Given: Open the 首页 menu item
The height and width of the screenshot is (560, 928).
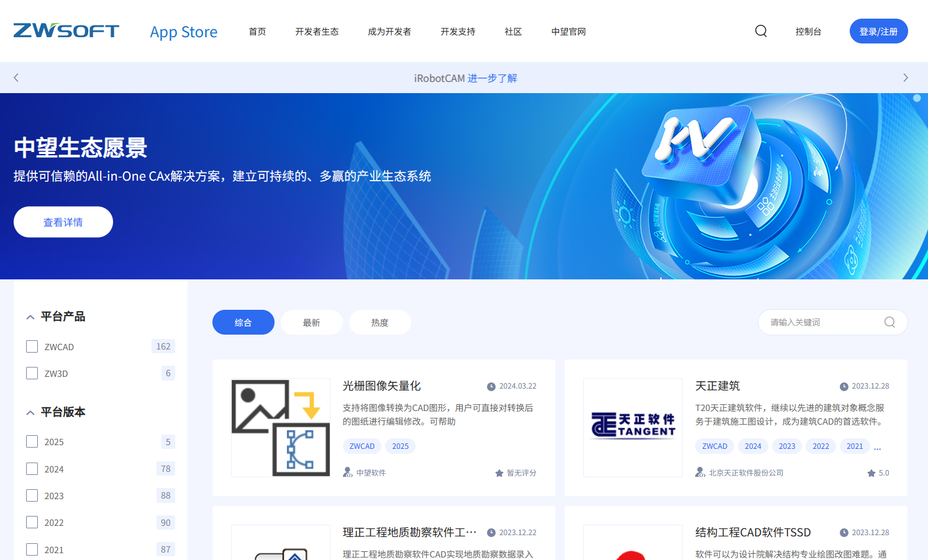Looking at the screenshot, I should (x=257, y=32).
